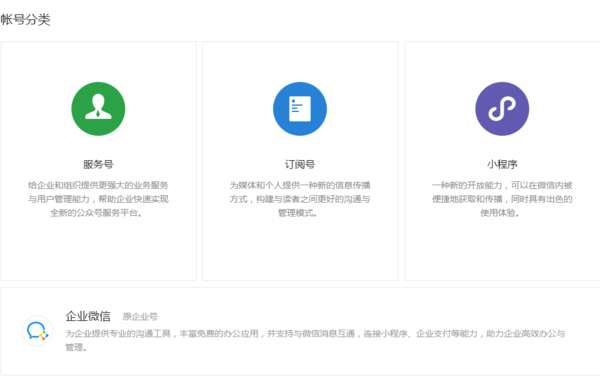Click blank space above the 订阅号 icon
The image size is (600, 376).
coord(300,61)
